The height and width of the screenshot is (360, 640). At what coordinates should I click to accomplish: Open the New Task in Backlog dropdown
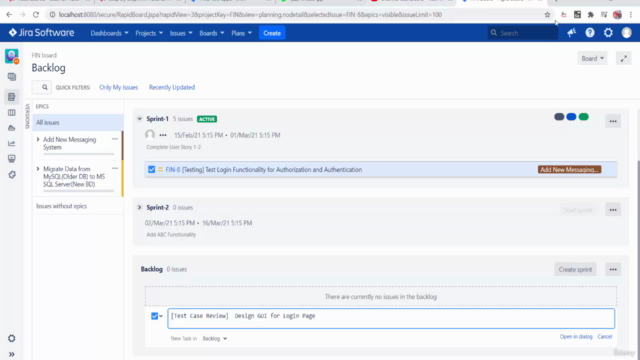click(x=215, y=338)
